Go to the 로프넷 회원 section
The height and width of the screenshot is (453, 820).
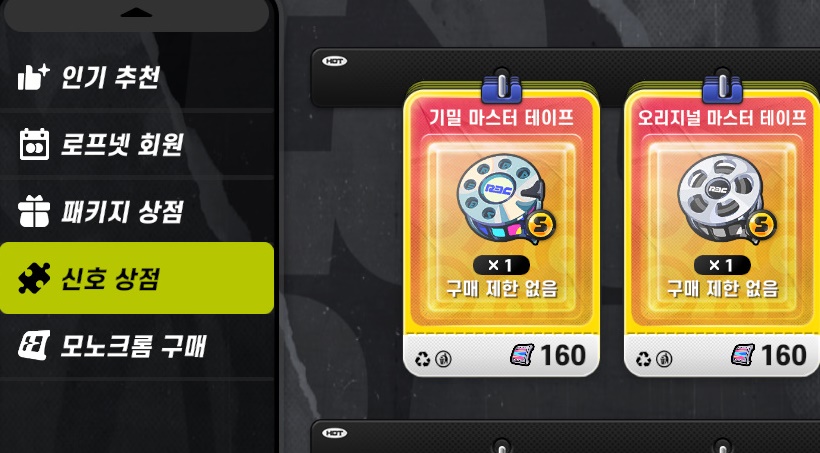tap(137, 144)
